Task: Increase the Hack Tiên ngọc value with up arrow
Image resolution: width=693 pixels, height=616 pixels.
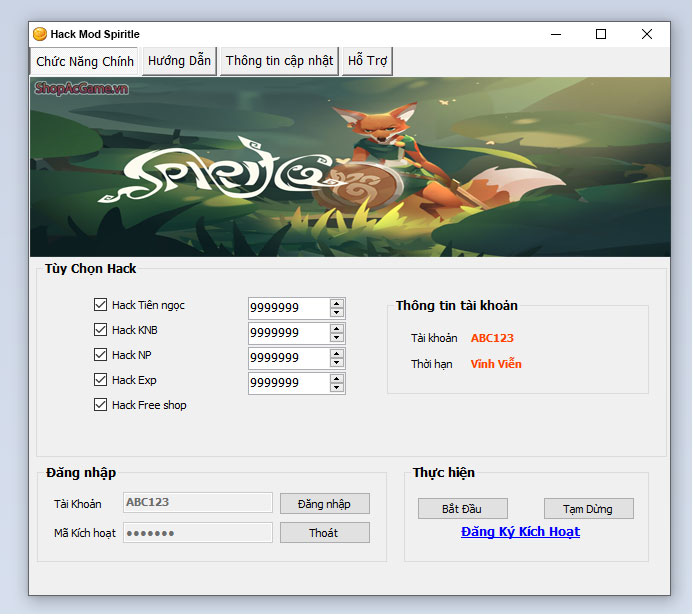Action: pos(337,304)
